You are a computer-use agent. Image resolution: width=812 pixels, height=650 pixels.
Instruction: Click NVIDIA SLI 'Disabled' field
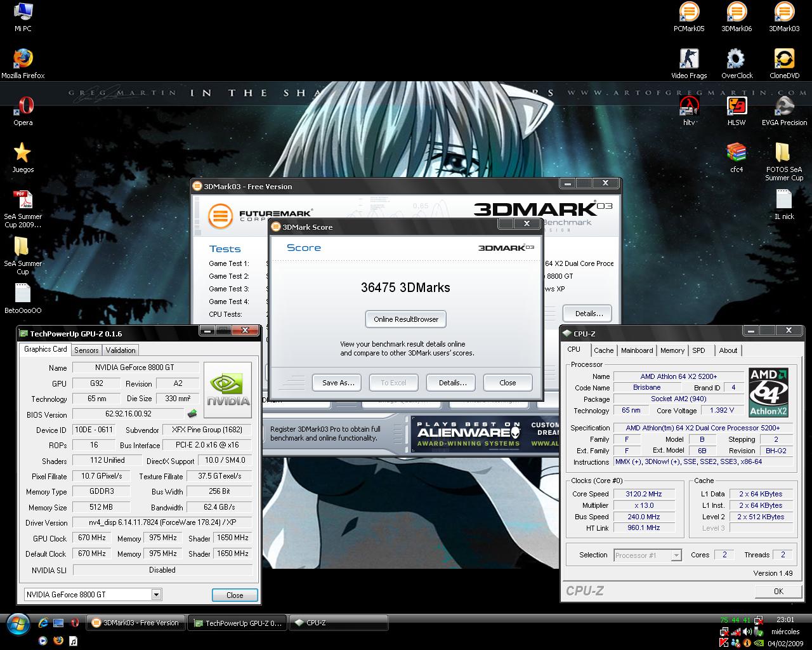pyautogui.click(x=162, y=570)
